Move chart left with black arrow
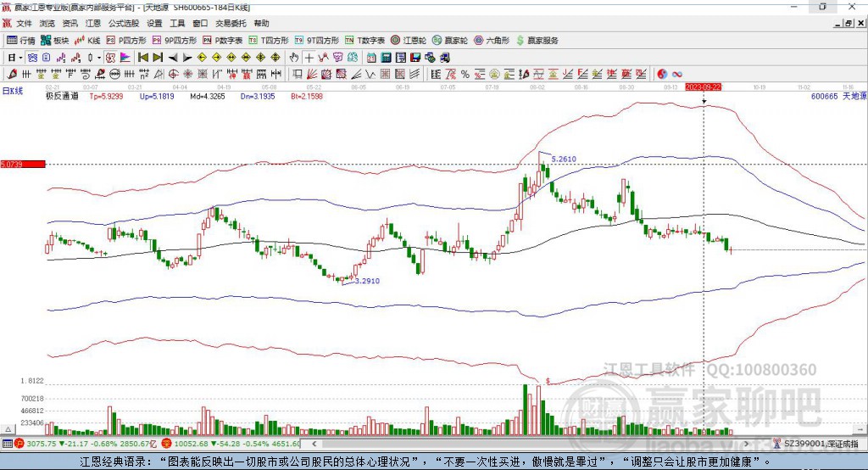 click(x=173, y=58)
